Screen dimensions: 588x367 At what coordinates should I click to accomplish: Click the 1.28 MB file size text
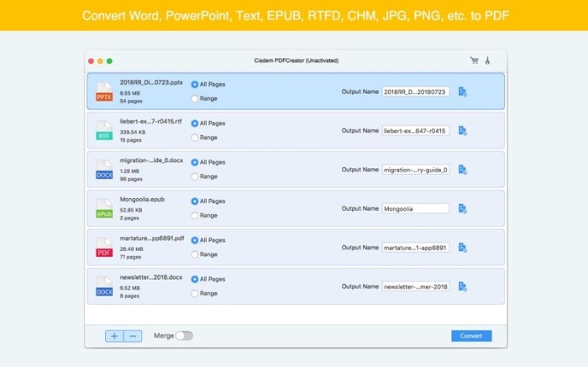pos(129,171)
